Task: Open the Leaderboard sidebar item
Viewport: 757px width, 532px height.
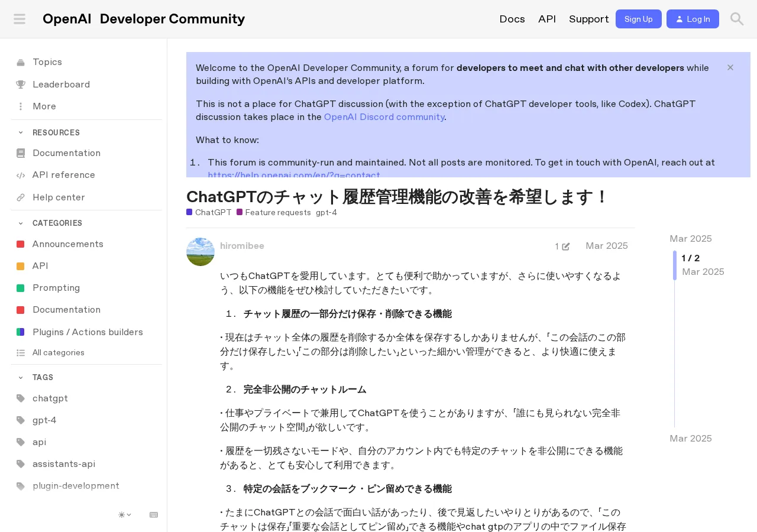Action: (x=86, y=85)
